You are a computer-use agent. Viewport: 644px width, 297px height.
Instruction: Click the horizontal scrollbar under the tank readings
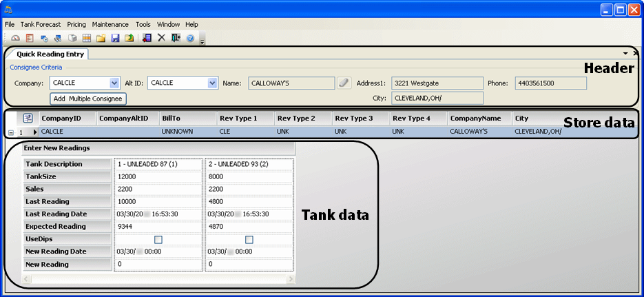click(158, 279)
